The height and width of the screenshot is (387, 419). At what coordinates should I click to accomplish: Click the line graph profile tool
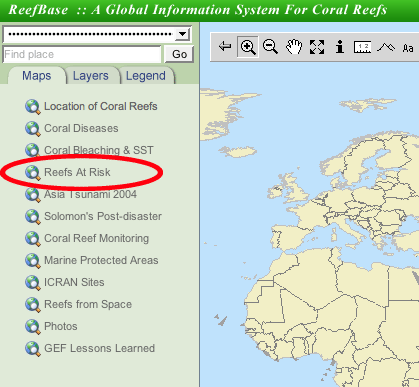[386, 47]
